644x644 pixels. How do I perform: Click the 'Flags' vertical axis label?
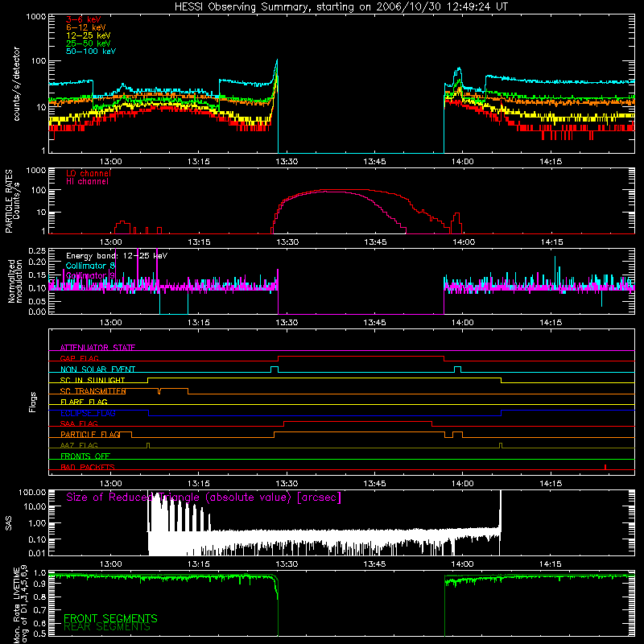(x=33, y=402)
